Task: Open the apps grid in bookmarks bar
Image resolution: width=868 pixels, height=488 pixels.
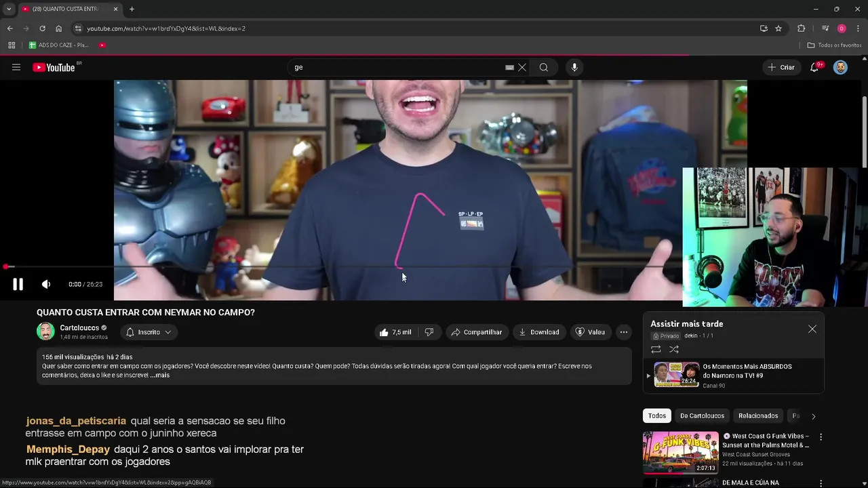Action: coord(12,45)
